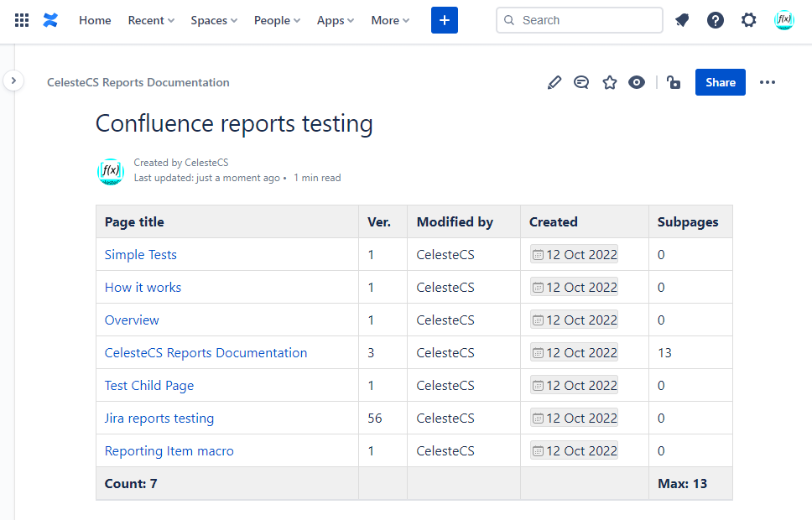This screenshot has width=812, height=520.
Task: Click the page title Confluence reports testing
Action: coord(234,124)
